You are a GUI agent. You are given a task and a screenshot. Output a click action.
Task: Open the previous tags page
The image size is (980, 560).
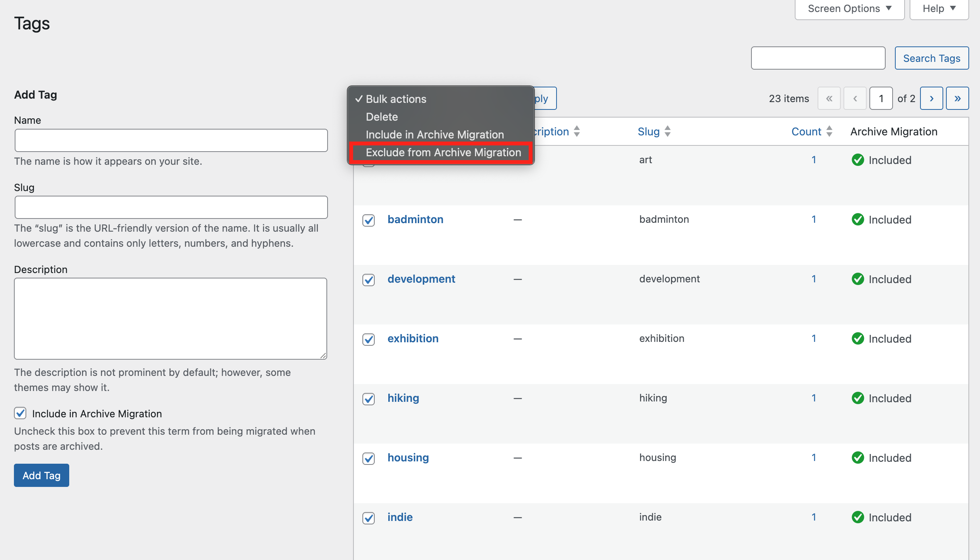point(855,98)
